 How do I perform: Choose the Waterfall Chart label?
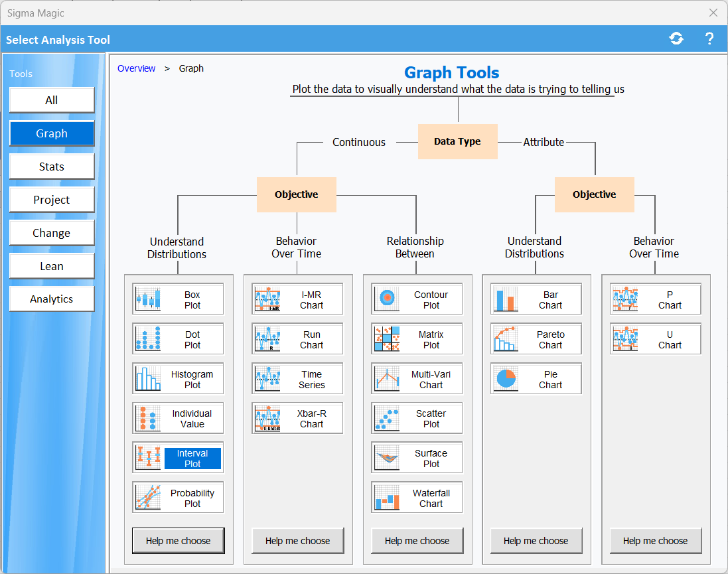point(431,498)
